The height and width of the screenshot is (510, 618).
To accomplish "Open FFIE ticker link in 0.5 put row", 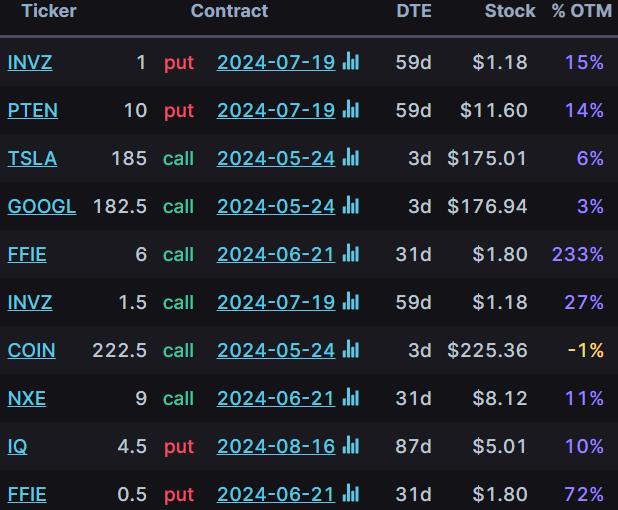I will pos(27,495).
